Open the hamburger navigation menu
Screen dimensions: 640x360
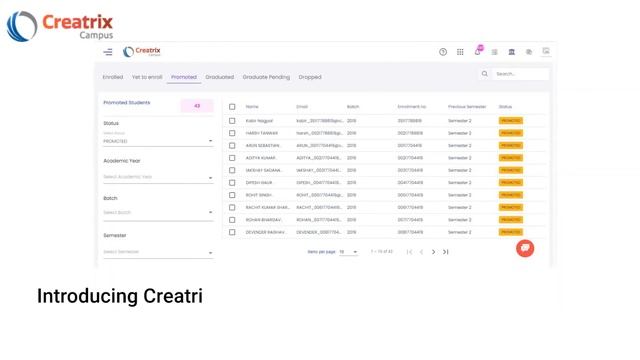coord(108,52)
